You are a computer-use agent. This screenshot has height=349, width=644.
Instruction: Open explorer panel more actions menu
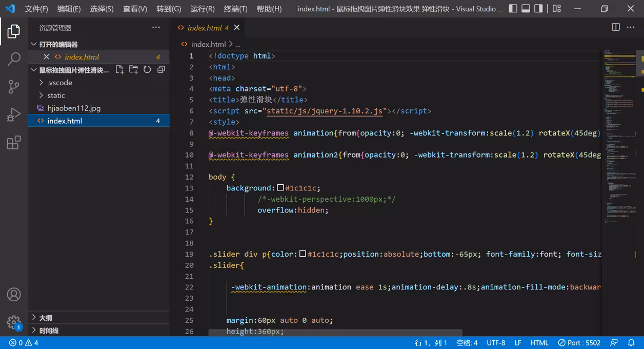[156, 28]
